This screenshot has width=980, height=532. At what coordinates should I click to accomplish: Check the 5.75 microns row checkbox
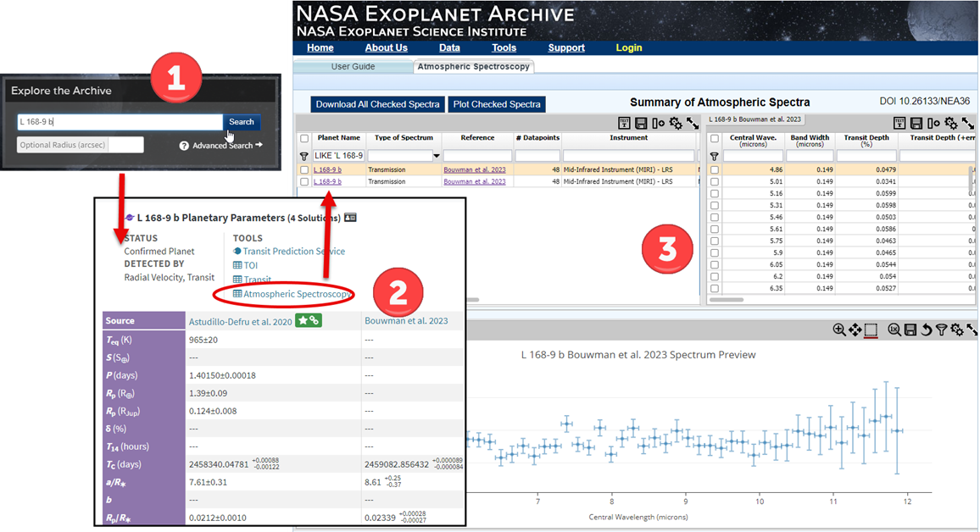click(715, 241)
